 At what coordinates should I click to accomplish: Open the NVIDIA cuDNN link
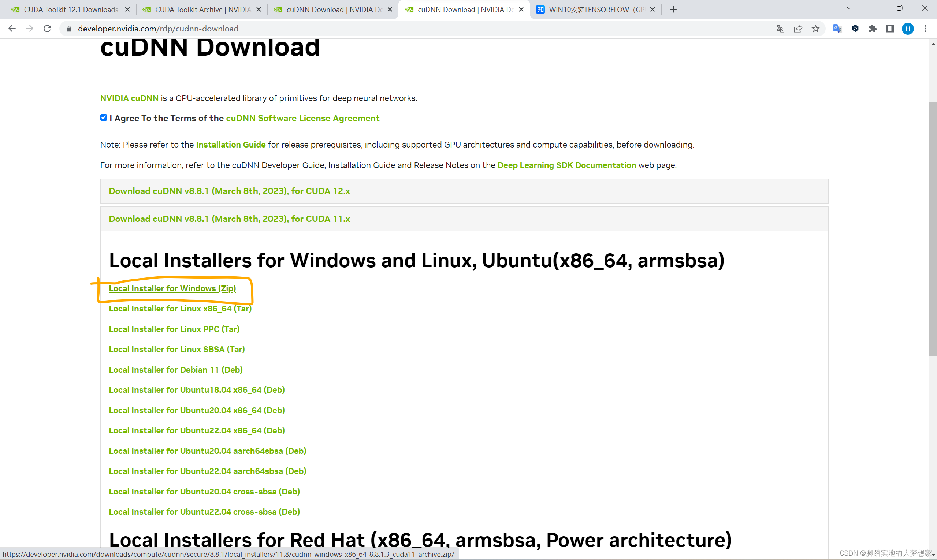tap(129, 98)
